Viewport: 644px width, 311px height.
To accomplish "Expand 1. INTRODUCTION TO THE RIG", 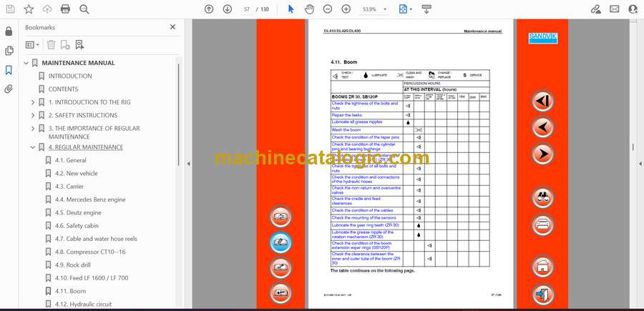I will pos(33,102).
